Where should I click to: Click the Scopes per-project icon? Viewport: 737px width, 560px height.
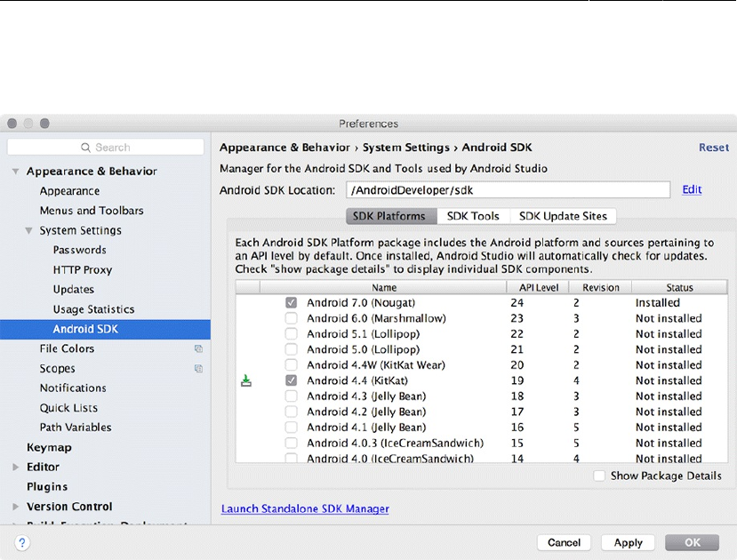(x=199, y=369)
